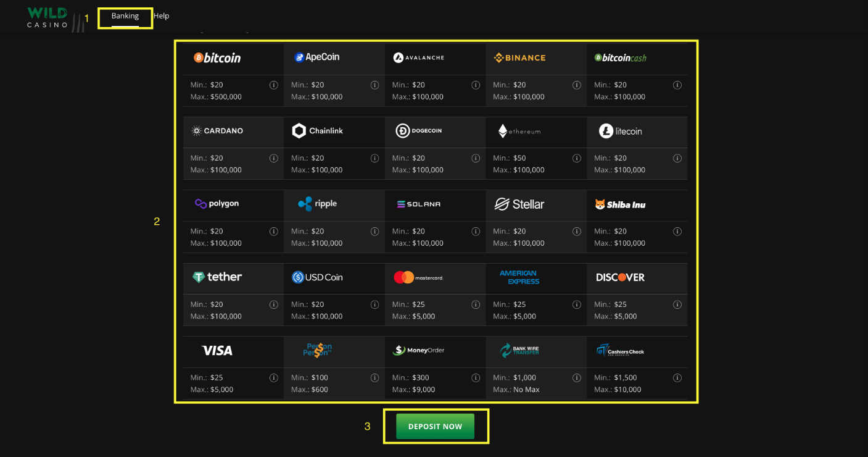Image resolution: width=868 pixels, height=457 pixels.
Task: Show info for Binance limits
Action: pyautogui.click(x=577, y=85)
